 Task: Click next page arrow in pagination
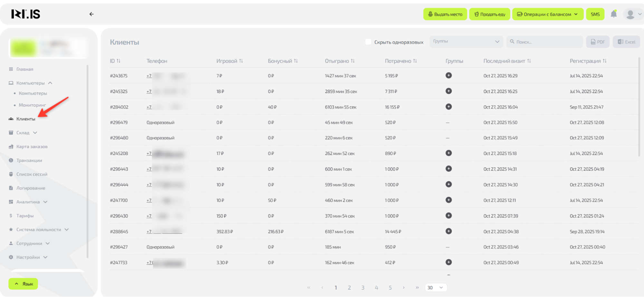pyautogui.click(x=404, y=287)
